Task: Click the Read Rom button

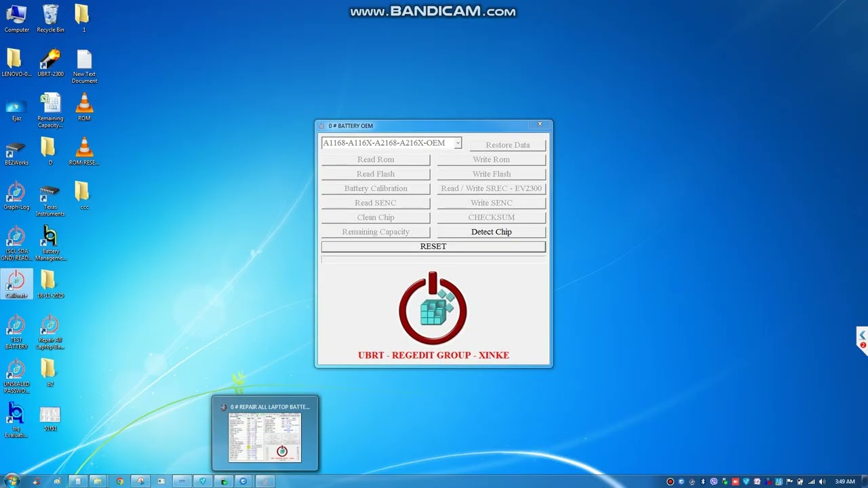Action: pos(376,160)
